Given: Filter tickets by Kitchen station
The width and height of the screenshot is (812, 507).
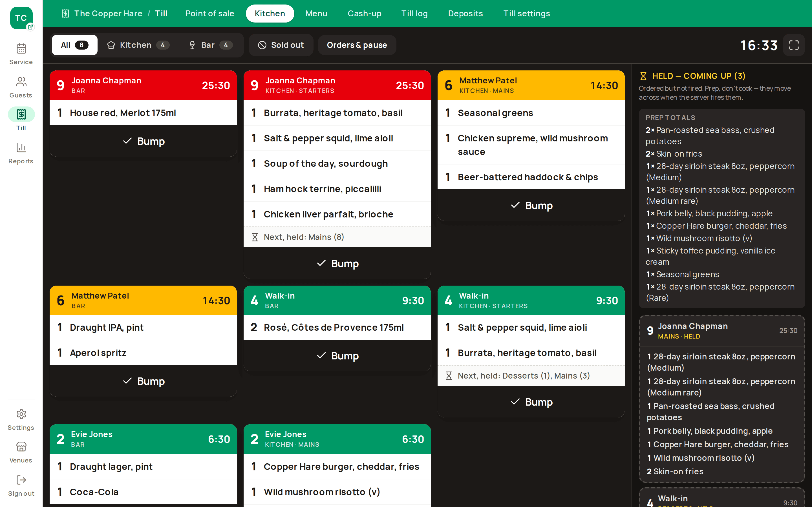Looking at the screenshot, I should click(138, 45).
